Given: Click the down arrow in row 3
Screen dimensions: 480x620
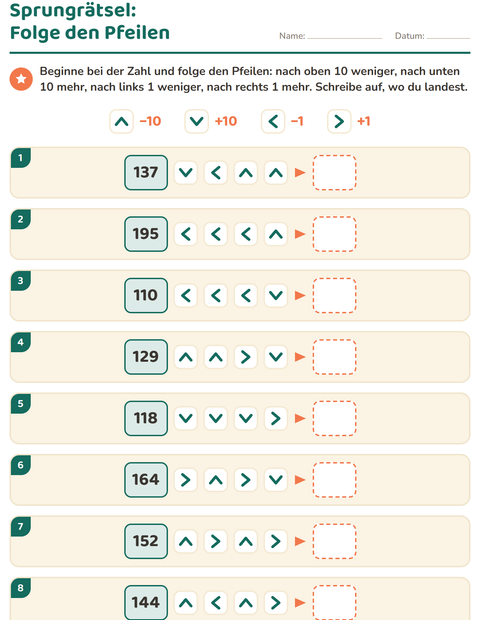Looking at the screenshot, I should click(276, 295).
